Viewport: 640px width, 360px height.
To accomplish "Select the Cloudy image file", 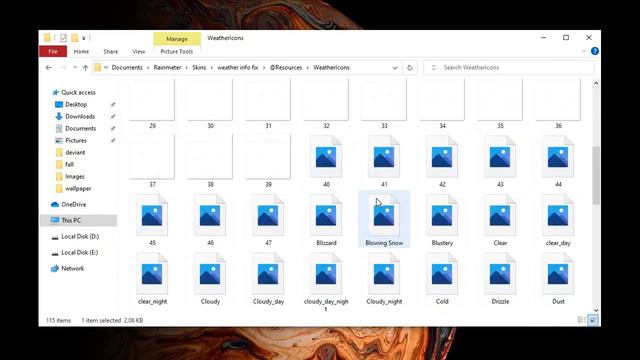I will 210,279.
